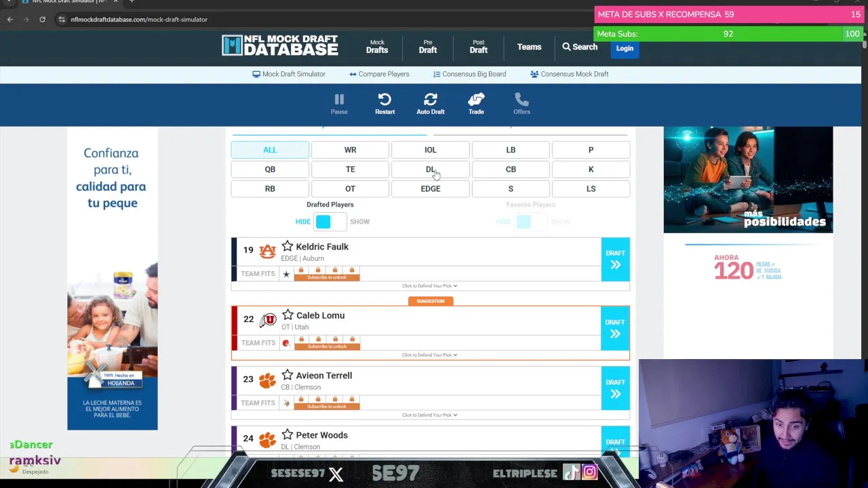Open Mock Draft Simulator tab

coord(289,74)
